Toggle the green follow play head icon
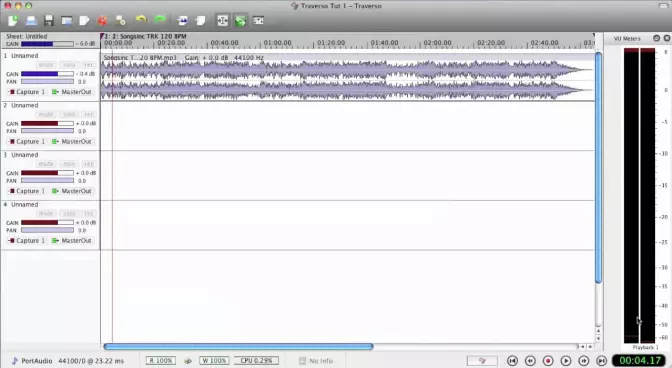 pyautogui.click(x=240, y=20)
